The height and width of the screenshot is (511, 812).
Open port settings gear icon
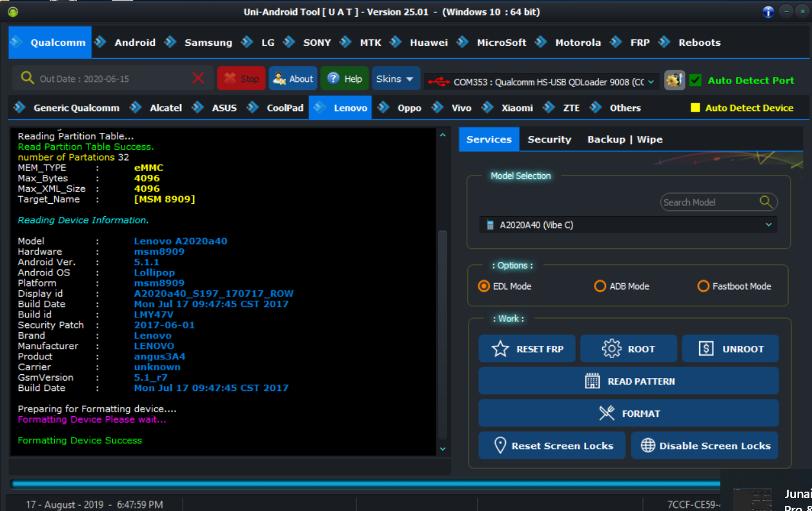[x=675, y=80]
